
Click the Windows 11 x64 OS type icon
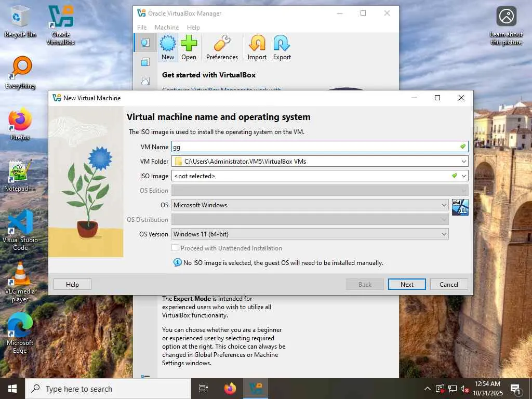(x=460, y=207)
